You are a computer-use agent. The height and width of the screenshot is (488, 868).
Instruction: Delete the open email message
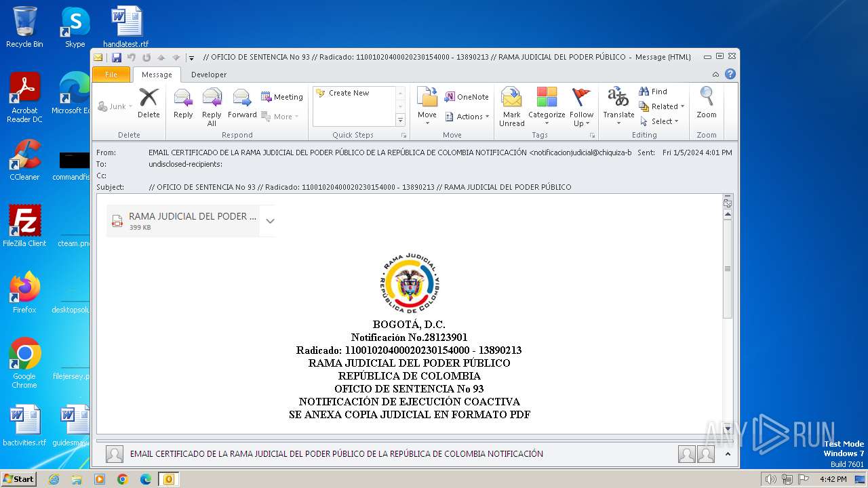click(149, 104)
